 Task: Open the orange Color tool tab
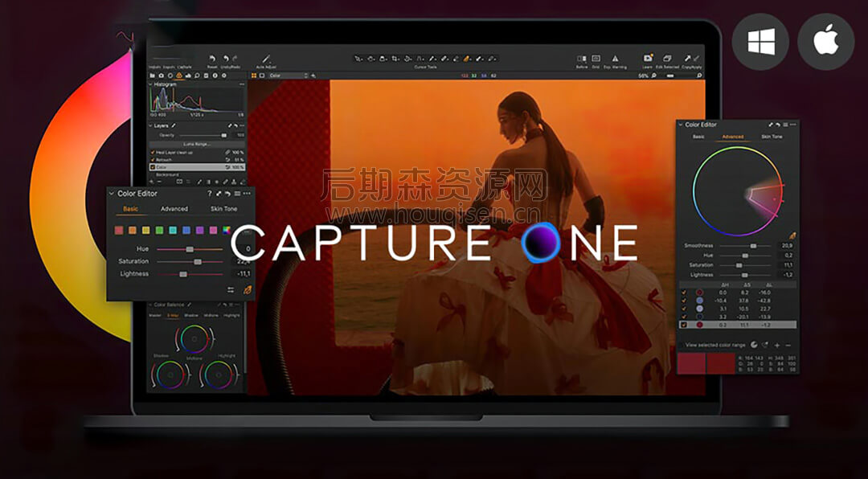pos(179,76)
